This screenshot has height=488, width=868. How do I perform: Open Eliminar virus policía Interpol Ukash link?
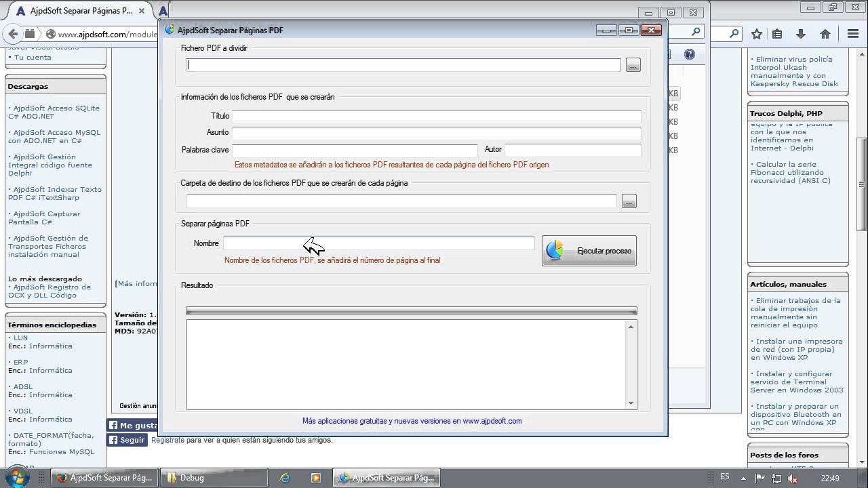(x=795, y=71)
